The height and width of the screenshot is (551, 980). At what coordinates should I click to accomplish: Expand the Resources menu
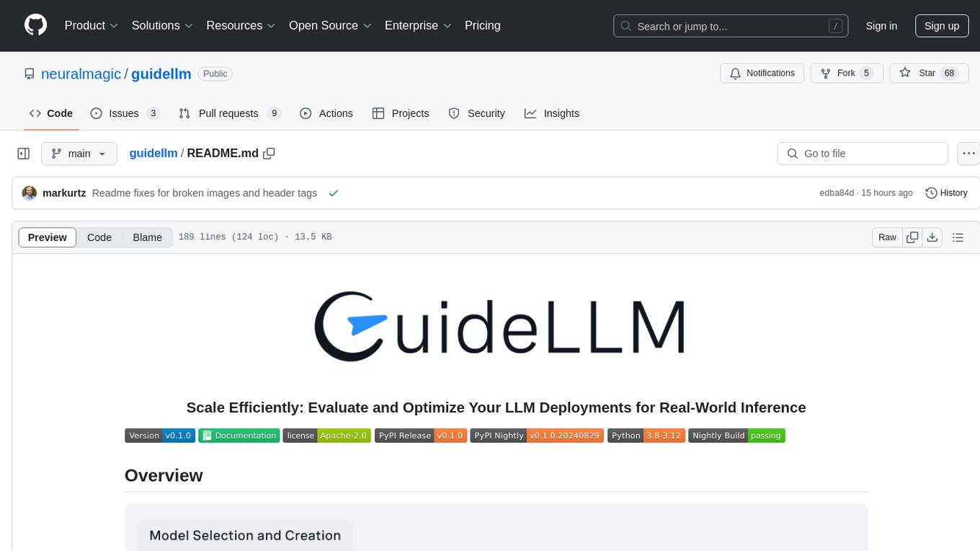click(x=241, y=25)
